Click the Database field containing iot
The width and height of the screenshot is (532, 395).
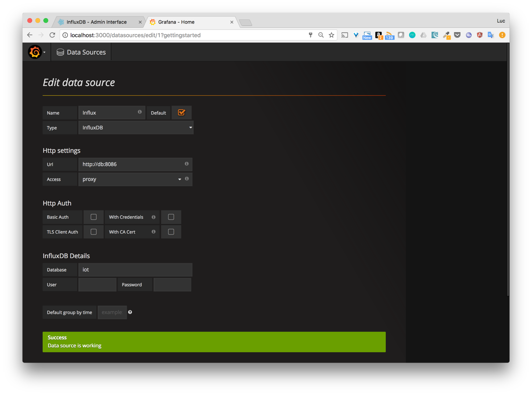pos(135,270)
